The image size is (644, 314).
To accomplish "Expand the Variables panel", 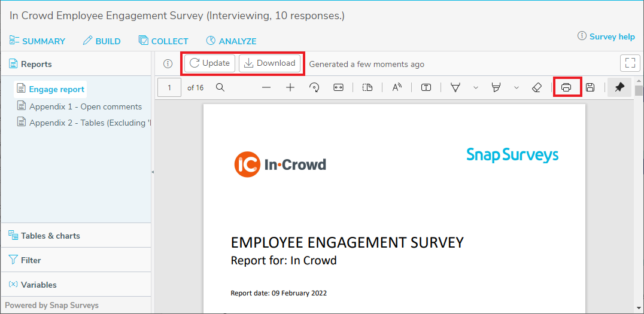I will [76, 285].
